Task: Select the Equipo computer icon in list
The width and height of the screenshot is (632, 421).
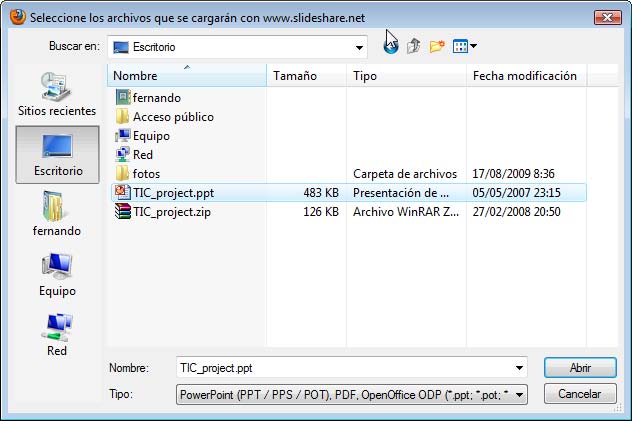Action: pos(123,135)
